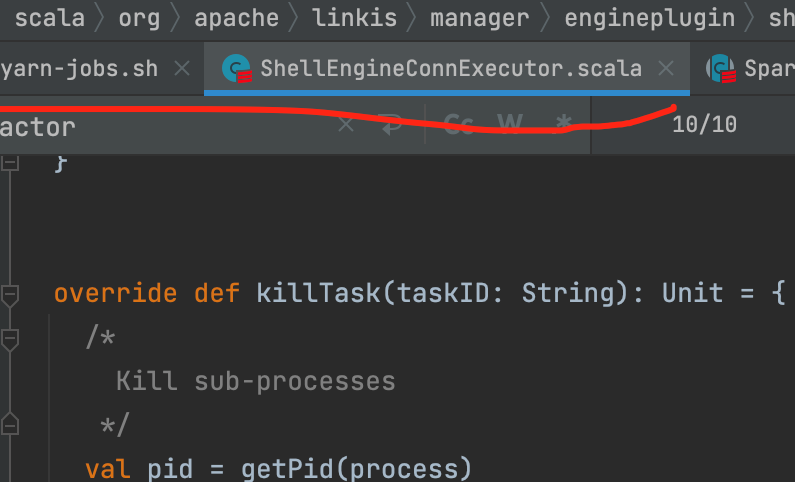Click fold end marker beside comment close
Screen dimensions: 795x483
pos(10,425)
